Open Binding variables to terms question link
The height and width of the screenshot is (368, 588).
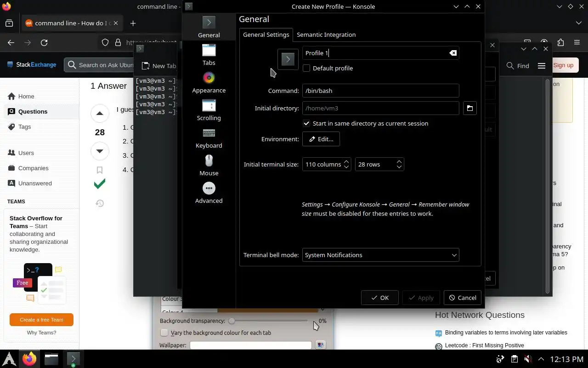tap(506, 333)
